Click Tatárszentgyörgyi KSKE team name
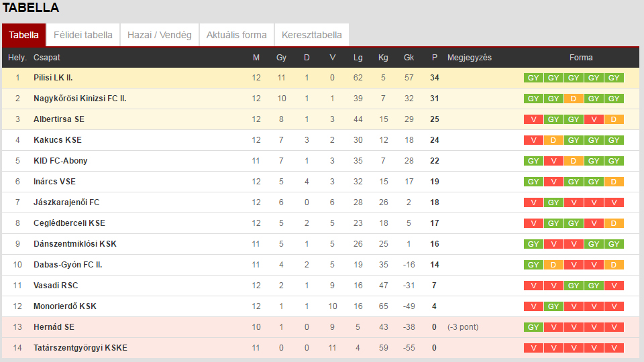This screenshot has width=644, height=362. pos(80,348)
